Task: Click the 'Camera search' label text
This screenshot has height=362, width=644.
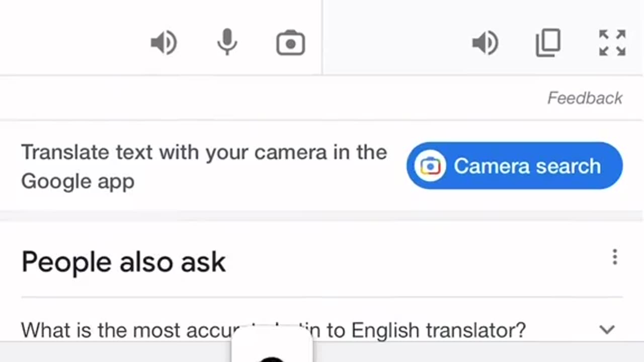Action: (x=527, y=166)
